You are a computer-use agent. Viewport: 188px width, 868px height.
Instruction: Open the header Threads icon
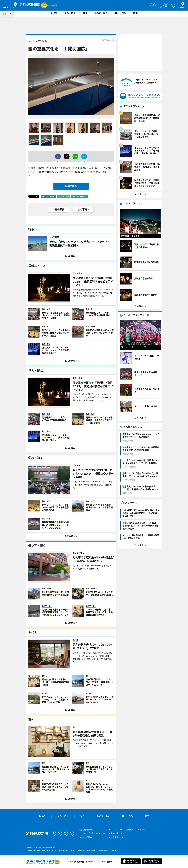click(172, 5)
